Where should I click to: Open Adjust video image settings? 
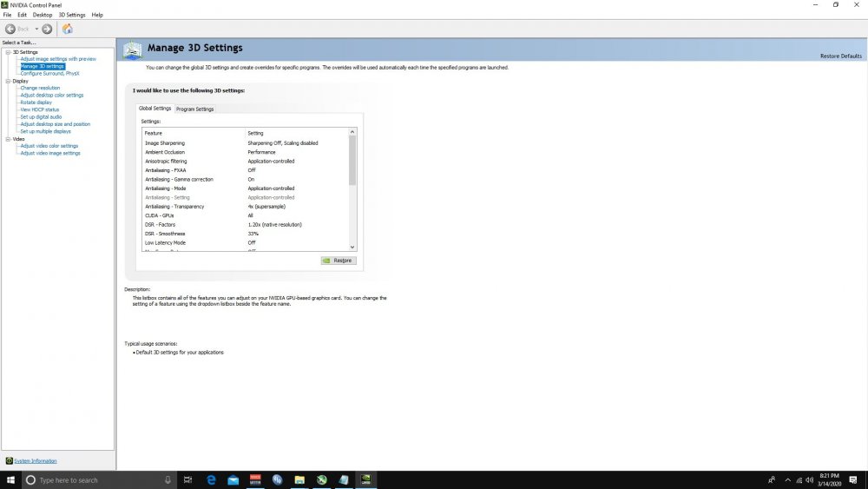tap(50, 153)
